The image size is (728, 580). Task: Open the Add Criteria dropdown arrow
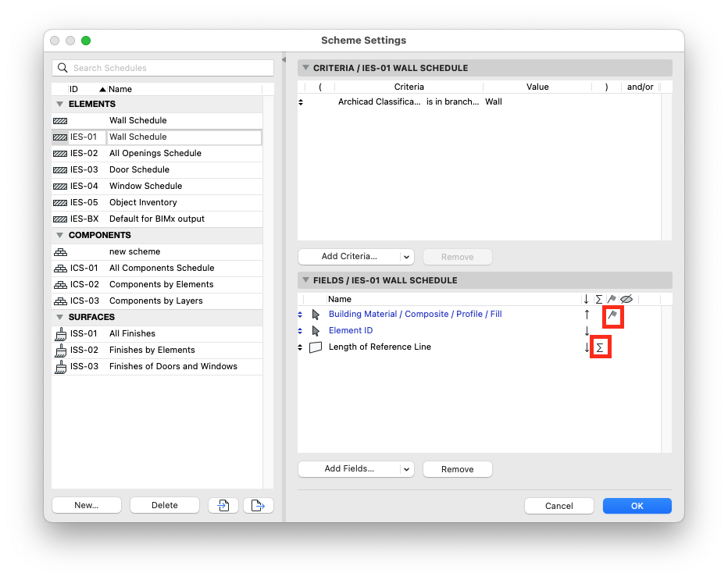(406, 257)
